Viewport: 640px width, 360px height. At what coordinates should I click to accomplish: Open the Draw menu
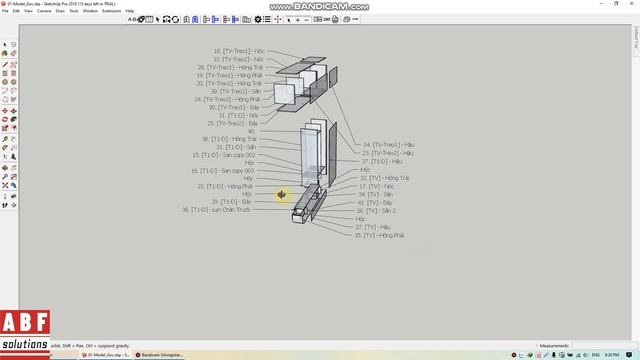(x=60, y=11)
